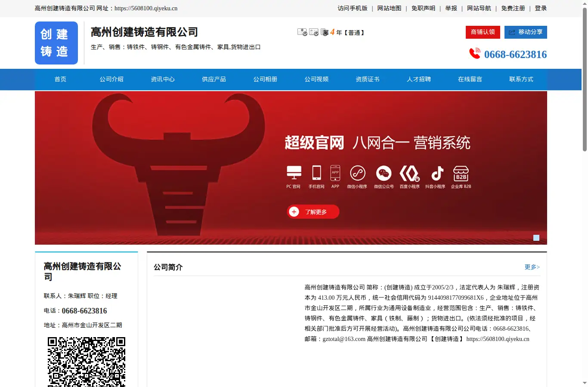Open 公司相册 navigation item

[x=265, y=79]
